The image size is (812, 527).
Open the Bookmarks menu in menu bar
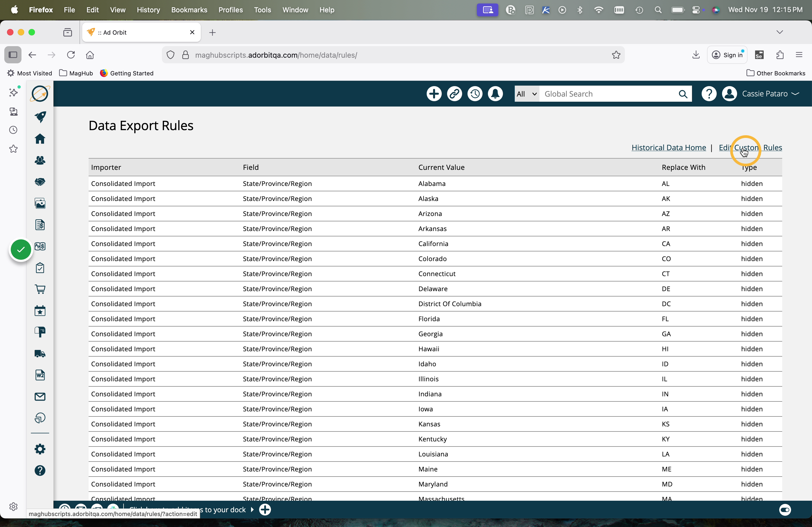189,10
